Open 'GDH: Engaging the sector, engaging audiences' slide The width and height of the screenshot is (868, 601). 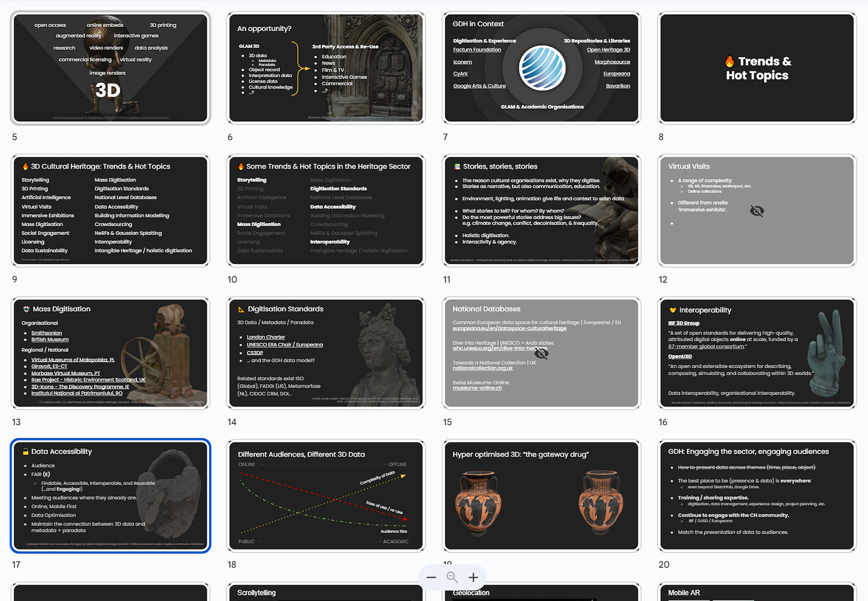pos(757,495)
